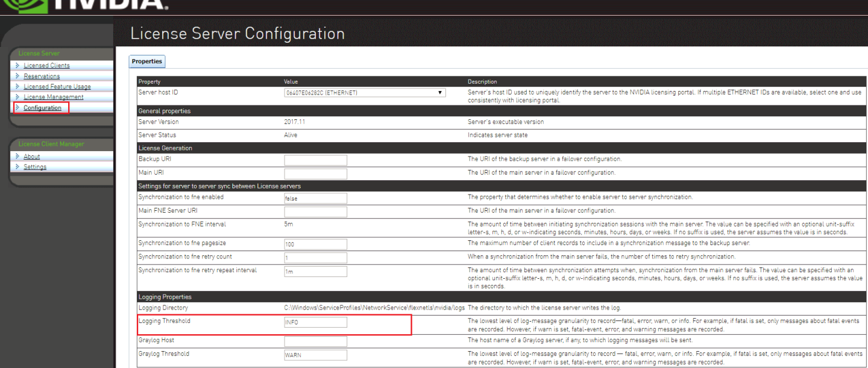The height and width of the screenshot is (368, 868).
Task: Click the Logging Threshold input showing INFO
Action: tap(315, 322)
